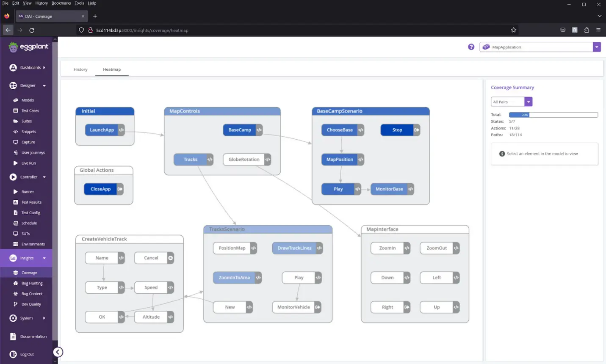Image resolution: width=606 pixels, height=364 pixels.
Task: Click the help question mark icon
Action: click(x=471, y=47)
